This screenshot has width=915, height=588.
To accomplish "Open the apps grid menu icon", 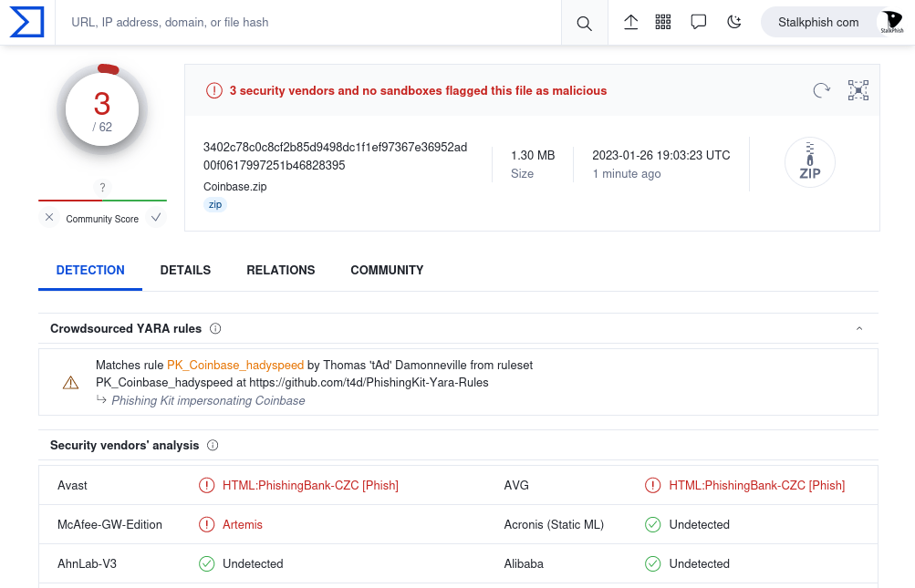I will (x=663, y=22).
